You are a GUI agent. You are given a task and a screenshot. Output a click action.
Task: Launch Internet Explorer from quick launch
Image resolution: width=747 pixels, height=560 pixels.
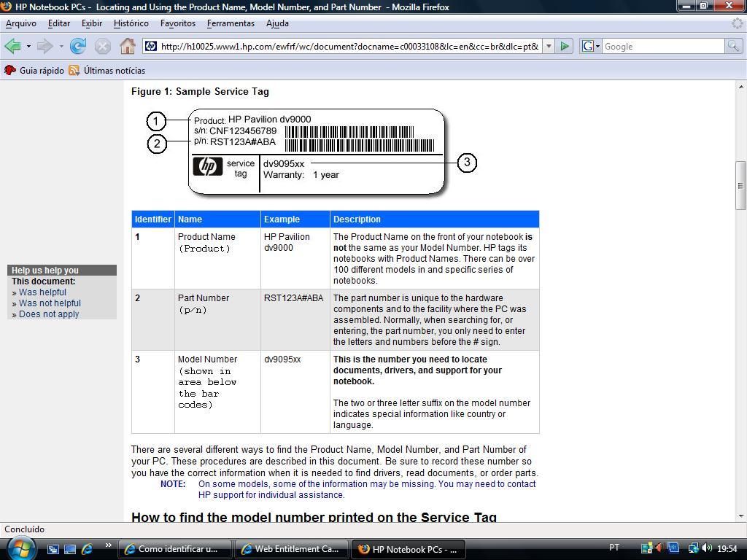coord(88,549)
